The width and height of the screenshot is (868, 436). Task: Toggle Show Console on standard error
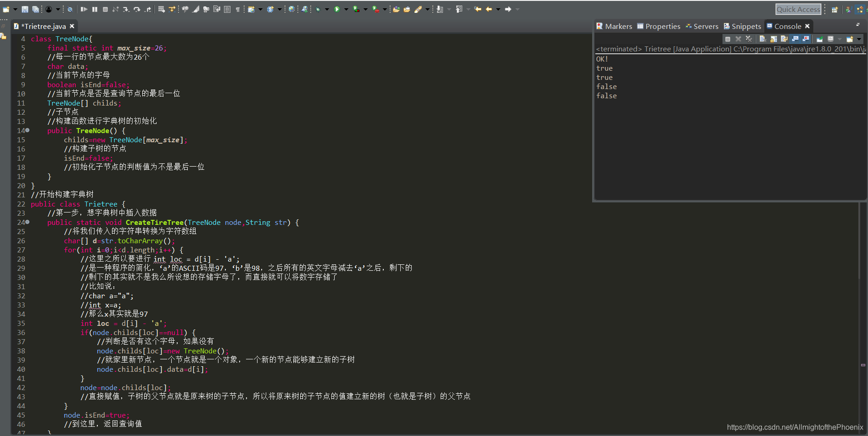click(x=806, y=39)
